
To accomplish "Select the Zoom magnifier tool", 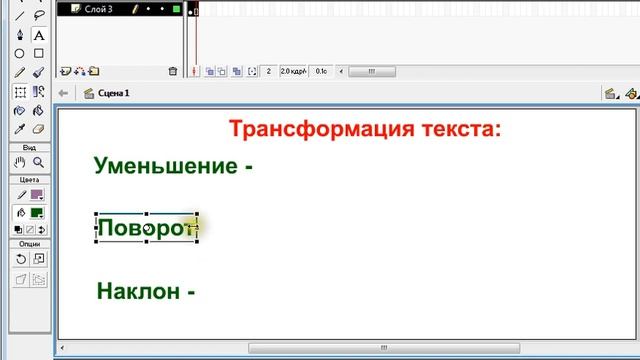I will [x=39, y=162].
